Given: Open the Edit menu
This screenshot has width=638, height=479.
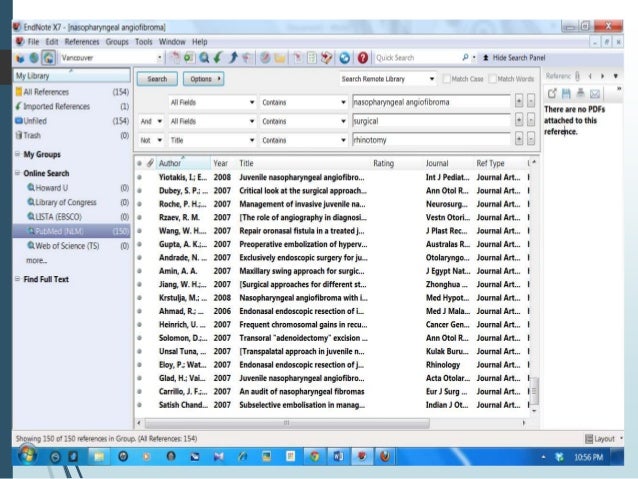Looking at the screenshot, I should pyautogui.click(x=52, y=42).
